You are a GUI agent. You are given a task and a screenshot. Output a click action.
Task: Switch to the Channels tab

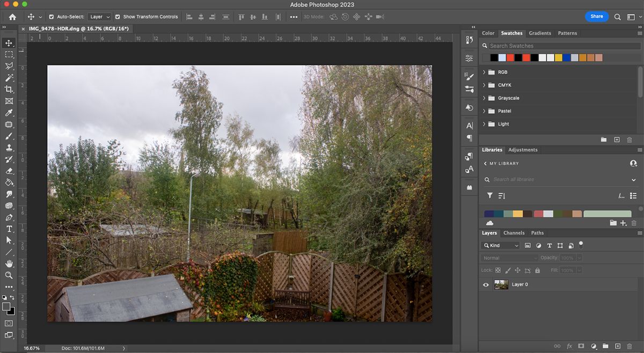[x=514, y=233]
